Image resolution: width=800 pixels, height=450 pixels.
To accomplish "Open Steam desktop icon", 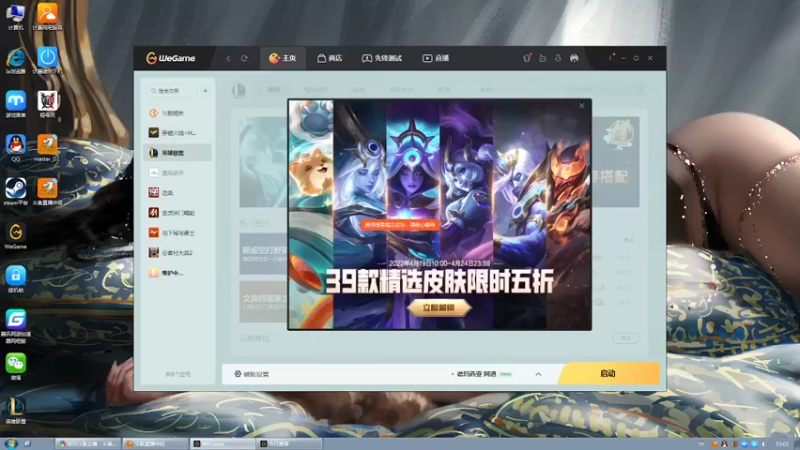I will point(15,191).
